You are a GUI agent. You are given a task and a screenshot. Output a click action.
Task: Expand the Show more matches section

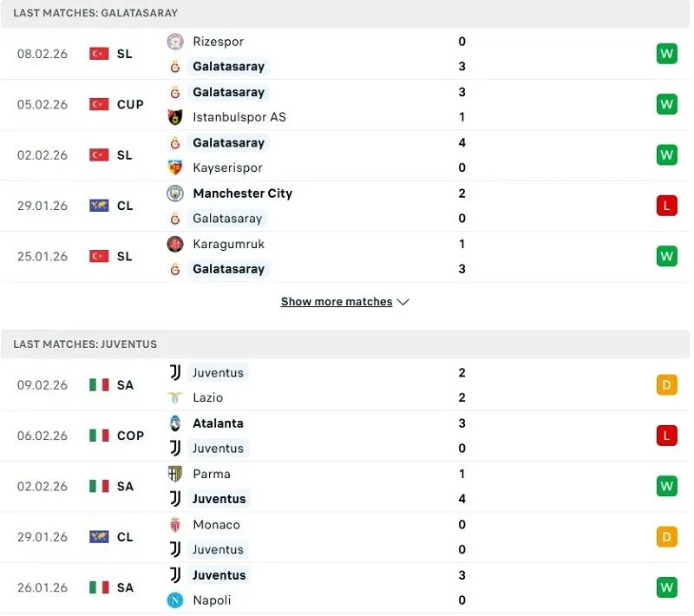click(337, 301)
